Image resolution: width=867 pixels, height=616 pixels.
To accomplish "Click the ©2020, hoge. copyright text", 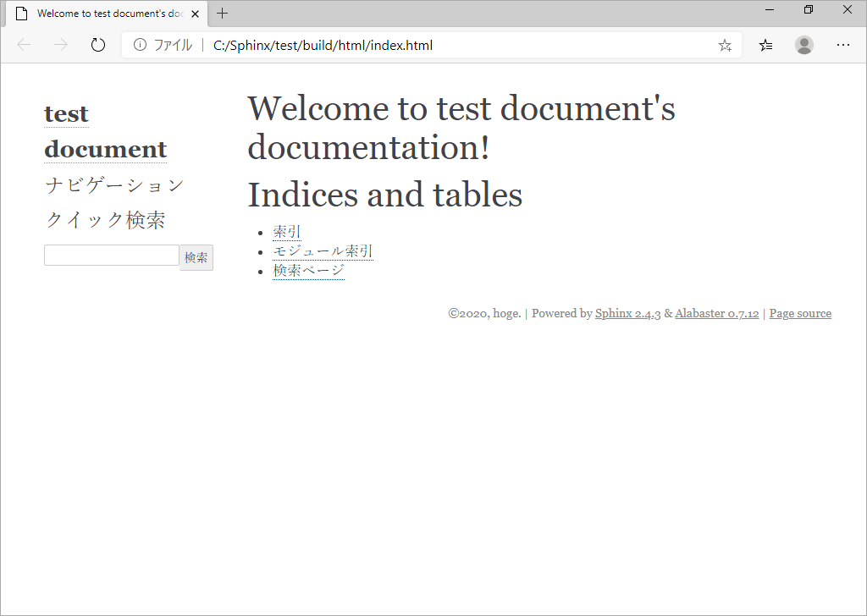I will (484, 313).
